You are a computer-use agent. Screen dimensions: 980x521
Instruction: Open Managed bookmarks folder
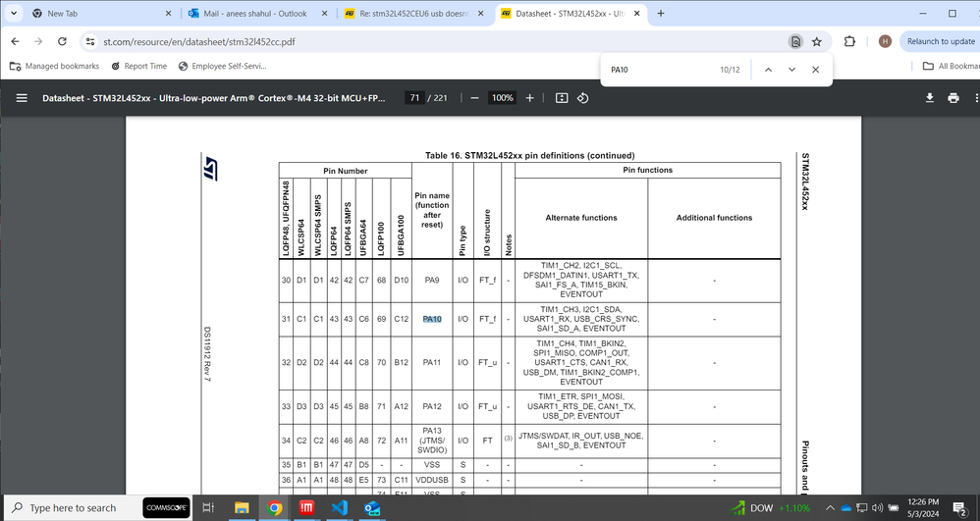[54, 66]
